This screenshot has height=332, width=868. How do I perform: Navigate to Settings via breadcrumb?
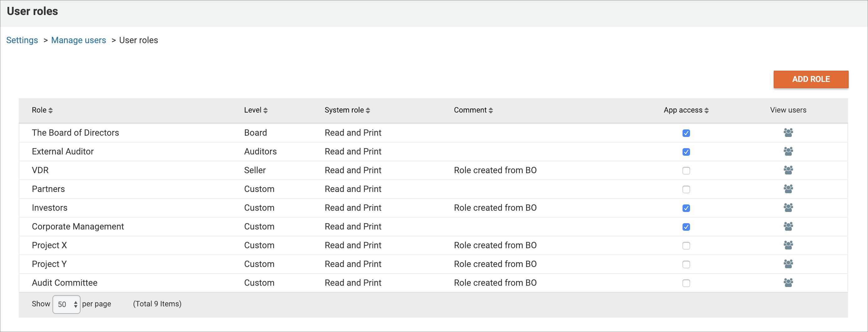22,40
